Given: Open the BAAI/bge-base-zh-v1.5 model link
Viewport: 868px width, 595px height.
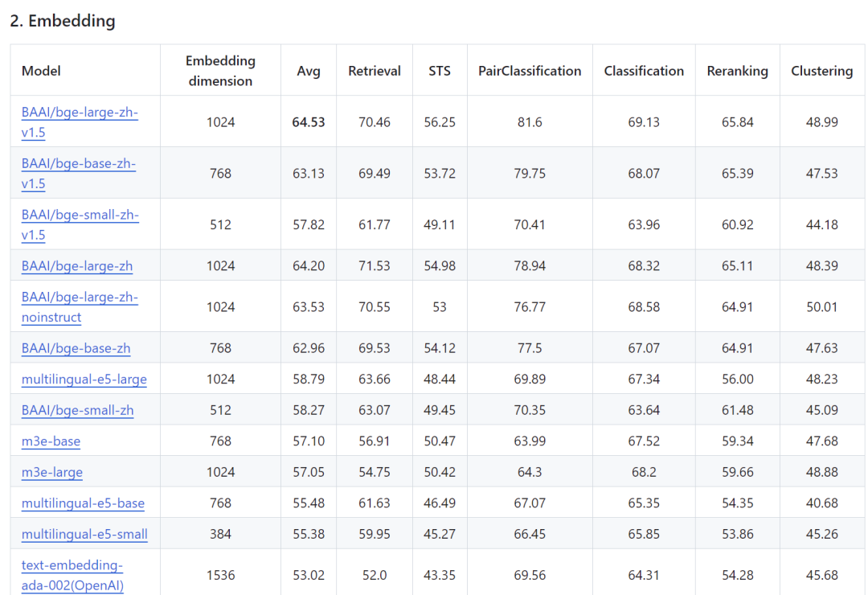Looking at the screenshot, I should (78, 174).
